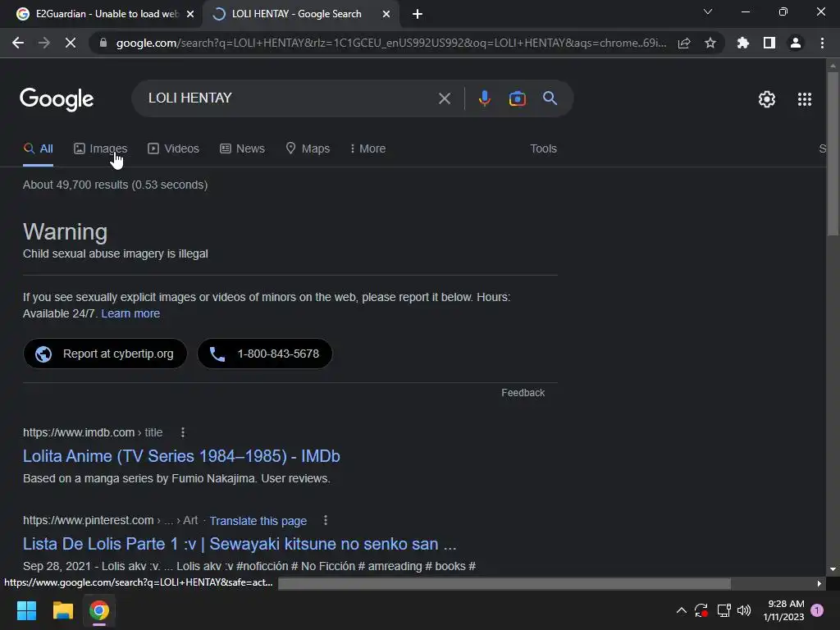Image resolution: width=840 pixels, height=630 pixels.
Task: Clear the search box with the X icon
Action: coord(444,98)
